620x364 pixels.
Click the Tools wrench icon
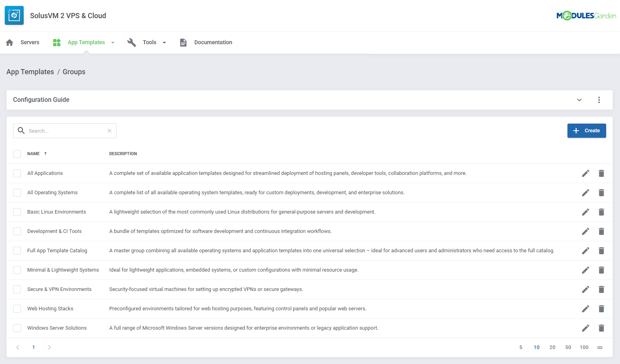[132, 42]
